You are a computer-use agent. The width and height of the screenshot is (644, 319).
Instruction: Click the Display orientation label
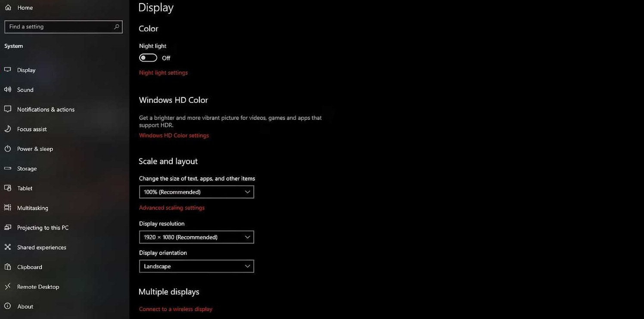click(x=163, y=253)
